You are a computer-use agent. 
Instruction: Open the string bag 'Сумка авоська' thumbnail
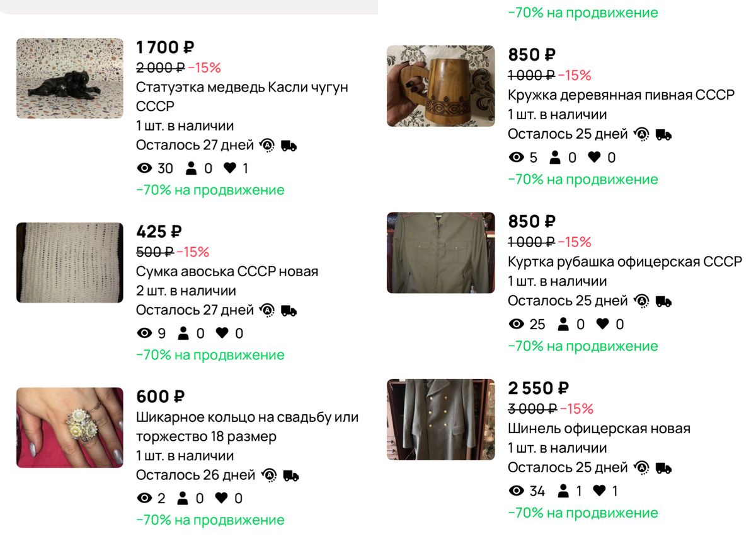click(69, 262)
